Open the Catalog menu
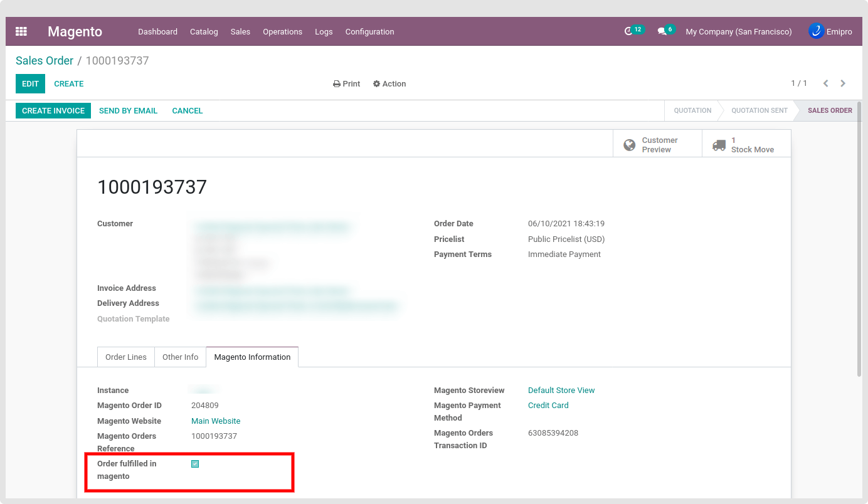This screenshot has width=868, height=504. click(x=204, y=31)
